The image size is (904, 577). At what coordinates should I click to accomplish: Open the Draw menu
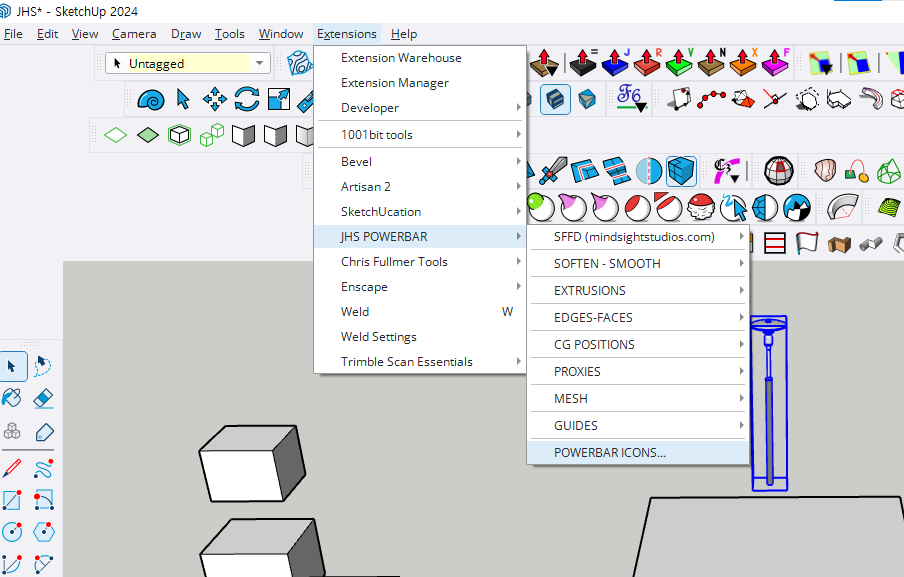pos(186,34)
